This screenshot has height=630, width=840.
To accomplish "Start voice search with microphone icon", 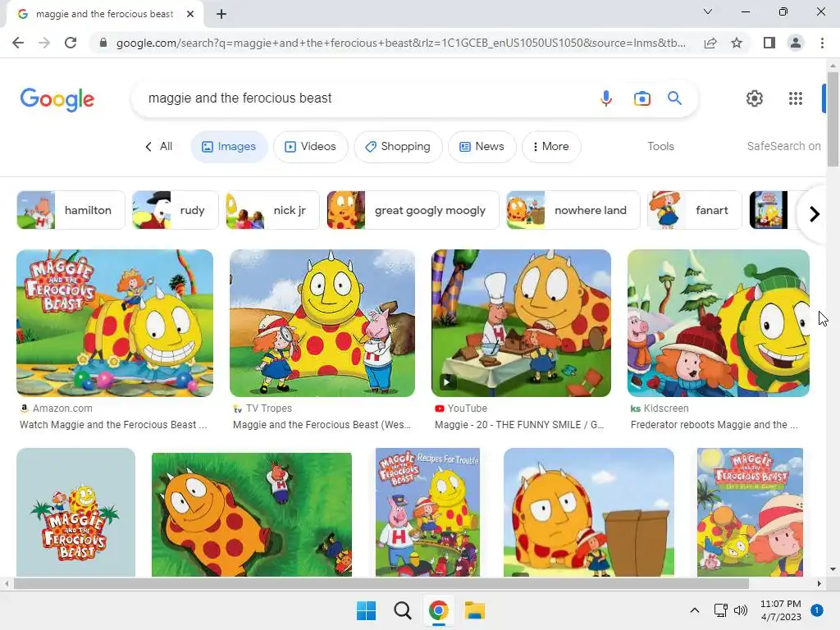I will [x=606, y=98].
